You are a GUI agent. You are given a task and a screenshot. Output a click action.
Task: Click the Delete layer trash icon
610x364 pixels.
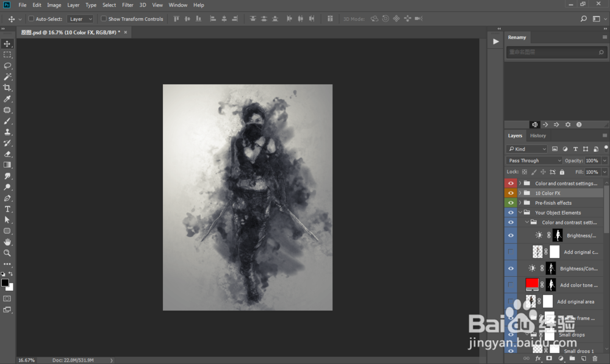[x=595, y=359]
